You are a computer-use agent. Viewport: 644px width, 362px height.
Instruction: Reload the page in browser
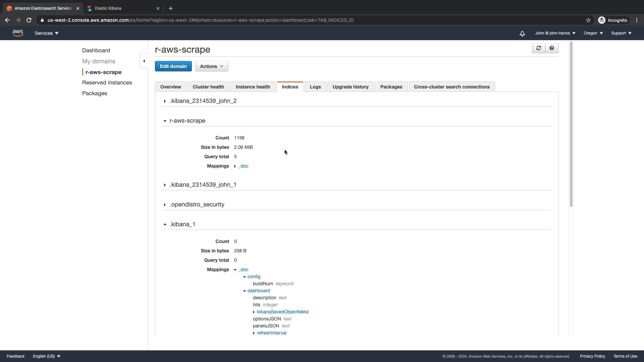click(x=29, y=20)
